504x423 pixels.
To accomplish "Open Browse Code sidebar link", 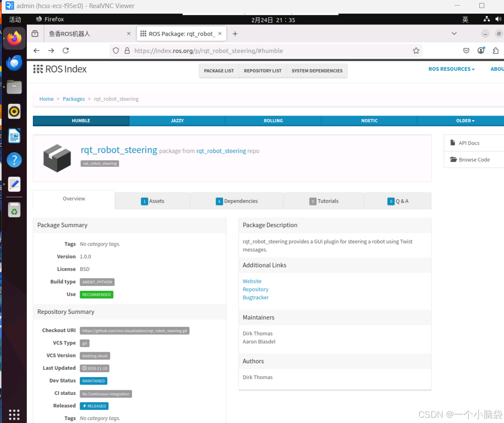I will [x=474, y=160].
